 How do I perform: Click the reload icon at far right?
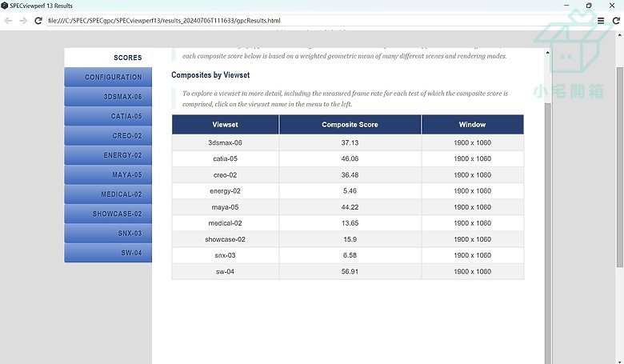tap(616, 21)
